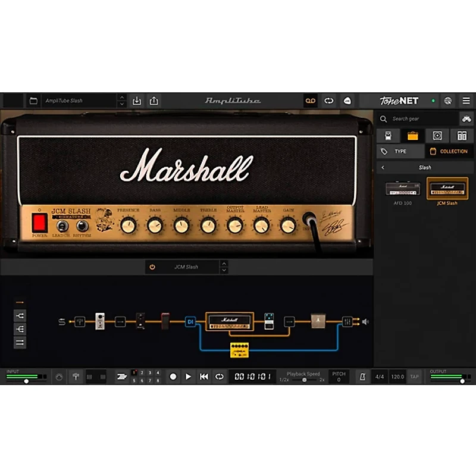Open the tape recorder view icon
476x476 pixels.
coord(310,101)
